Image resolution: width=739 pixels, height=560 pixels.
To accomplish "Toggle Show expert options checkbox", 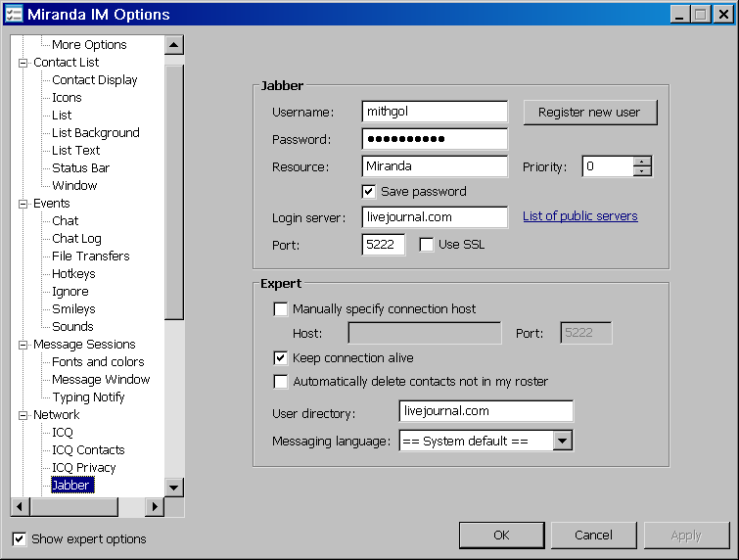I will [19, 538].
